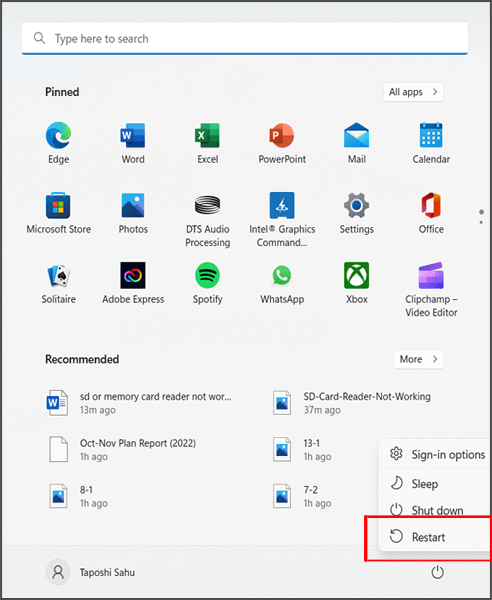Launch Microsoft Store
The width and height of the screenshot is (492, 600).
point(58,213)
